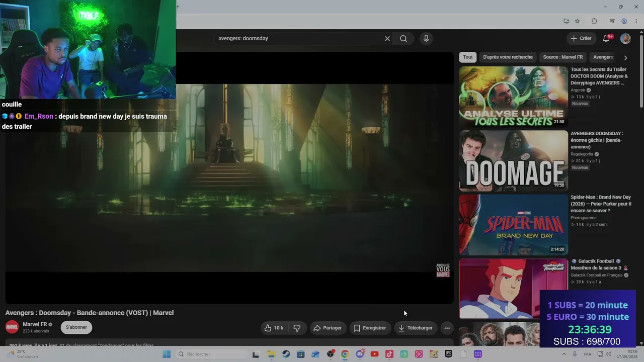Click the Créer button

coord(581,39)
